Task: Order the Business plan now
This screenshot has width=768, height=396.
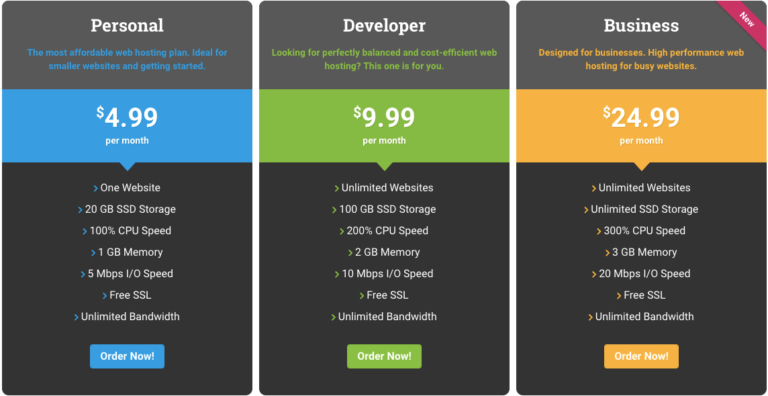Action: tap(641, 356)
